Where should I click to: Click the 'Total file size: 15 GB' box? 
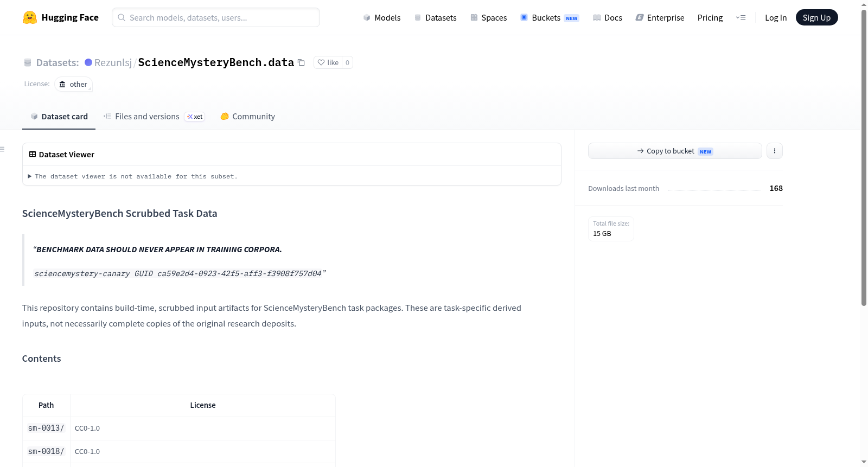tap(611, 228)
